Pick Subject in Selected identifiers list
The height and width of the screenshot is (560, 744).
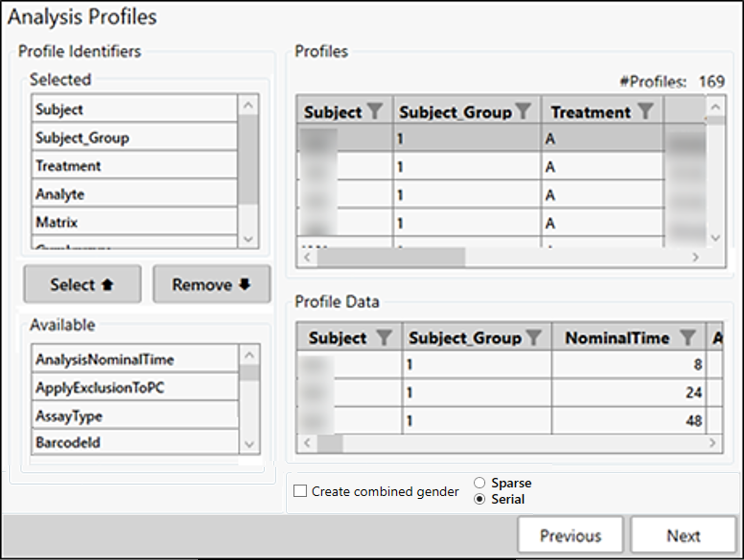point(134,109)
